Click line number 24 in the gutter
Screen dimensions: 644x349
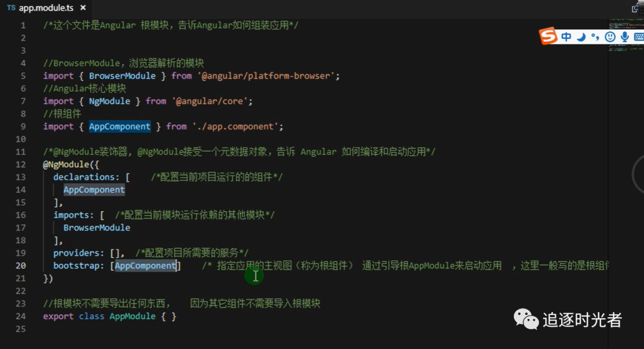(x=20, y=316)
